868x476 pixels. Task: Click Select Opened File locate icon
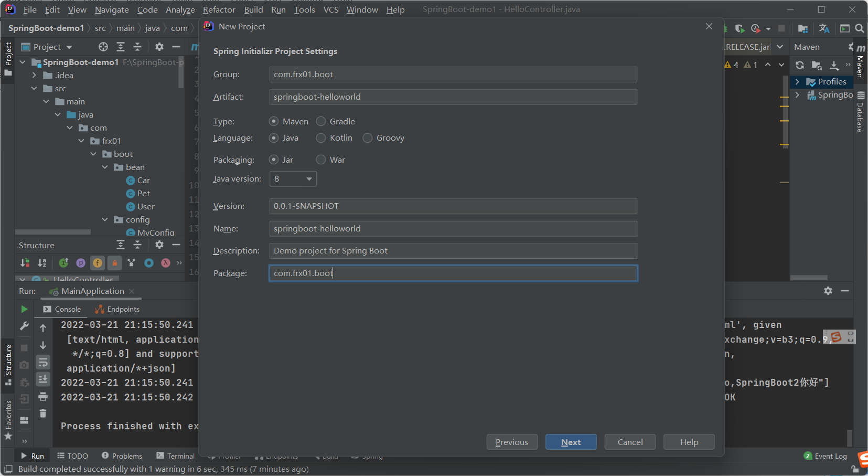point(103,47)
